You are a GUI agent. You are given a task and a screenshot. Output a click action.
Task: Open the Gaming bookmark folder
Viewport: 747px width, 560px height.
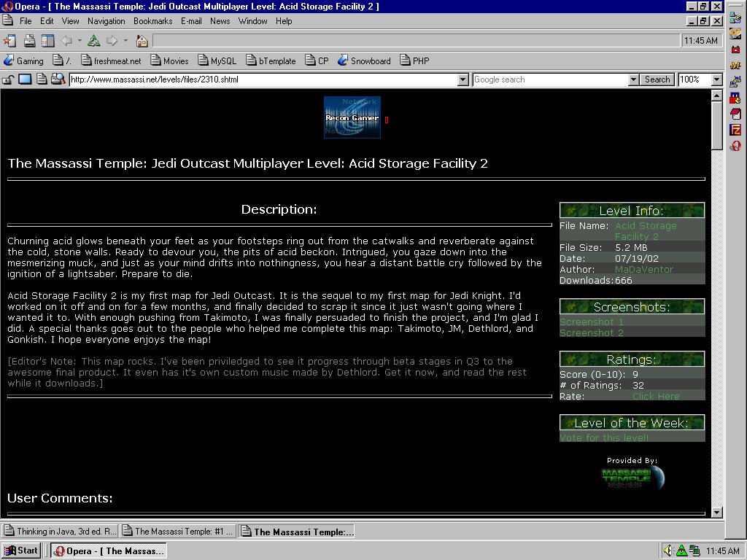pos(23,61)
